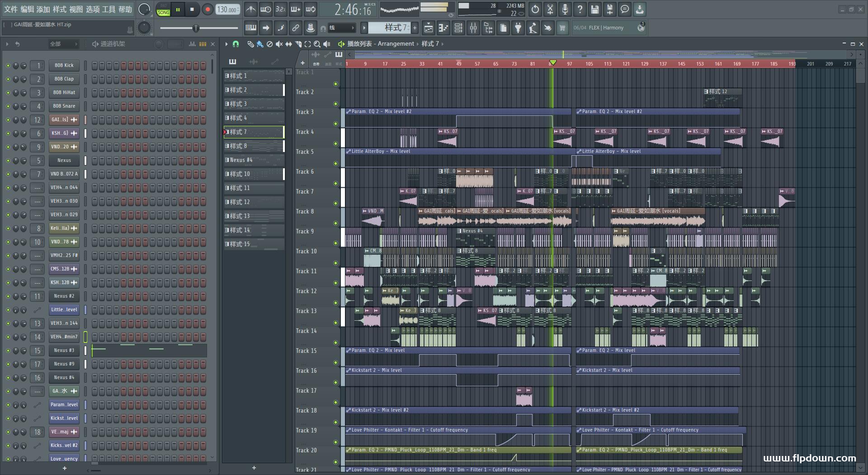
Task: Toggle the playlist snap magnet icon
Action: 236,44
